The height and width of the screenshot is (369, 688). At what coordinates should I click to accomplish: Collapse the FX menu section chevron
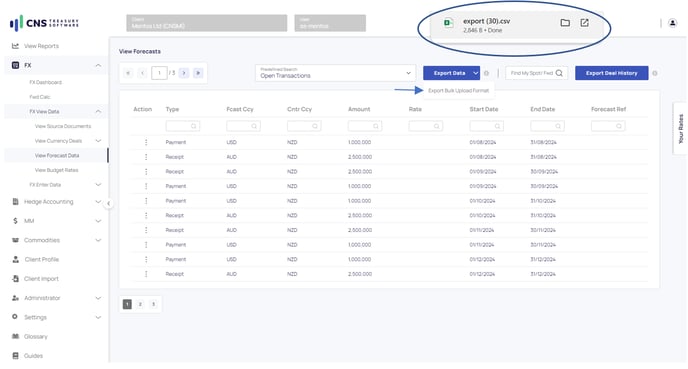click(x=98, y=65)
